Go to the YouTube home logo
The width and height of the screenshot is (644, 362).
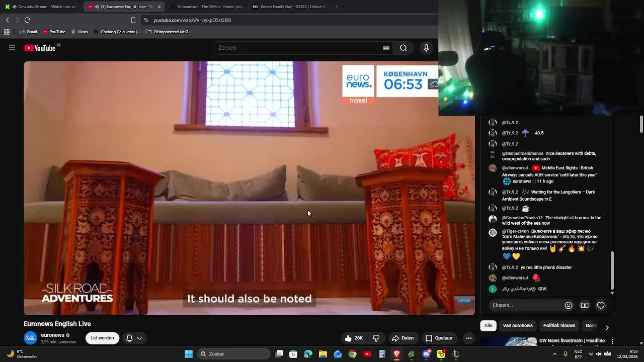(40, 48)
